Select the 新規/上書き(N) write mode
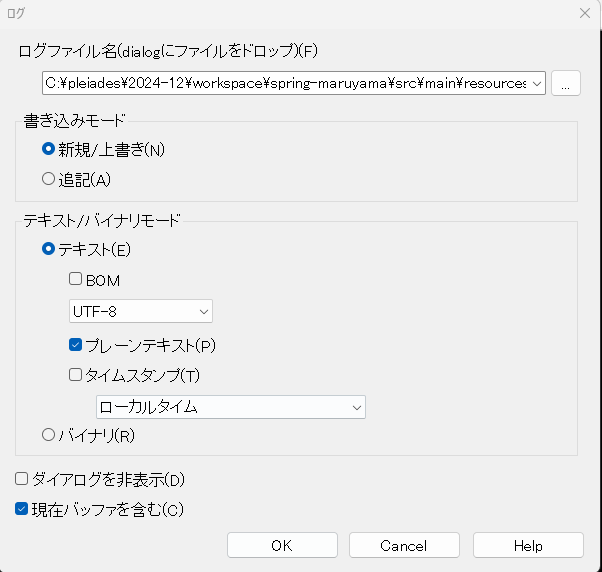This screenshot has height=572, width=602. click(x=48, y=149)
